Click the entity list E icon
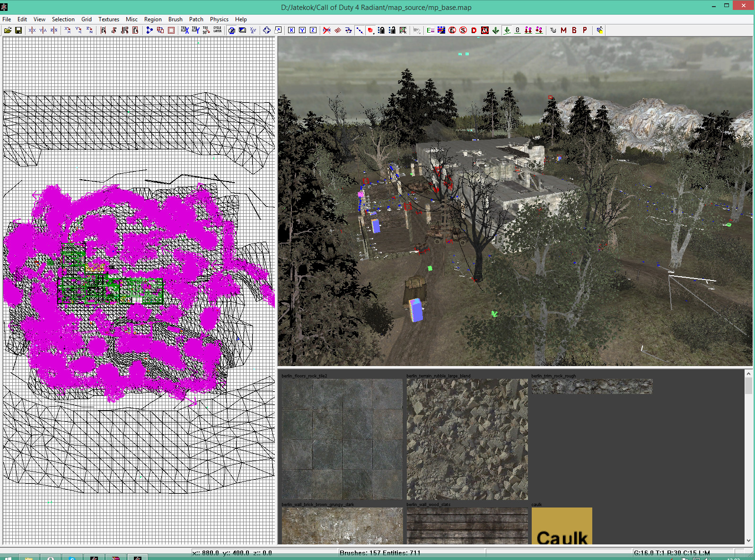755x560 pixels. (x=430, y=30)
